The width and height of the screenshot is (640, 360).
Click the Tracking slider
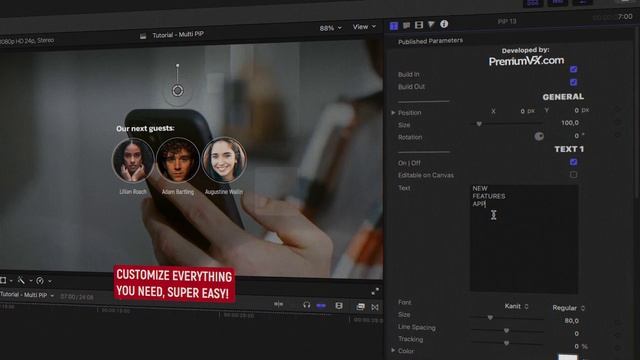[507, 343]
